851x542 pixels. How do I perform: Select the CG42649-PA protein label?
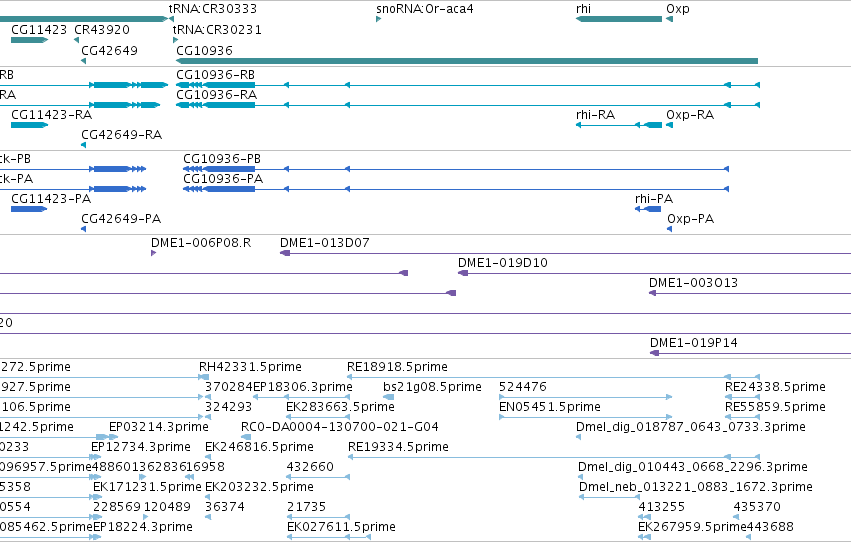(121, 219)
